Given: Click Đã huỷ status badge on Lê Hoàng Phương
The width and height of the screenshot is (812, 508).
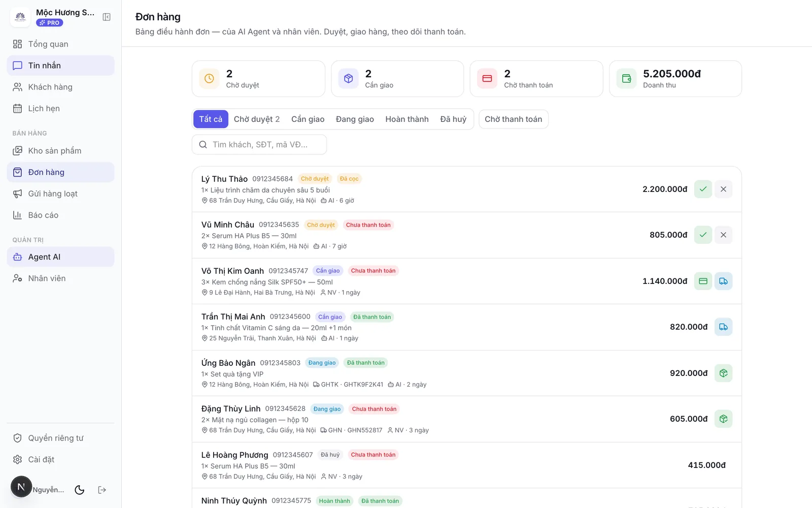Looking at the screenshot, I should point(330,455).
